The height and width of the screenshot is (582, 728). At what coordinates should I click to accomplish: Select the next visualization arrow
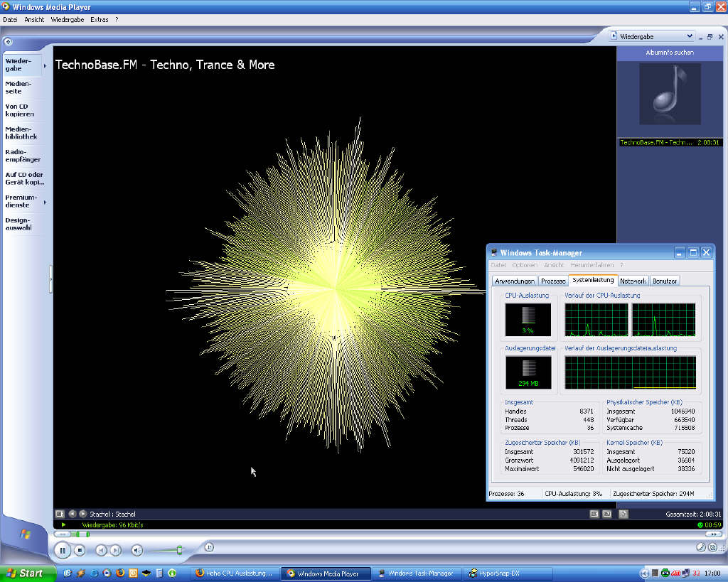(x=82, y=514)
